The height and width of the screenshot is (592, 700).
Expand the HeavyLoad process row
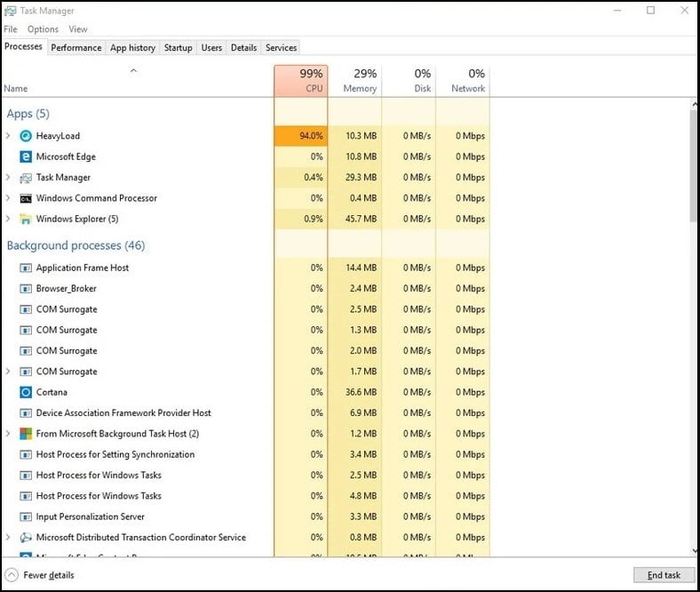click(x=8, y=136)
